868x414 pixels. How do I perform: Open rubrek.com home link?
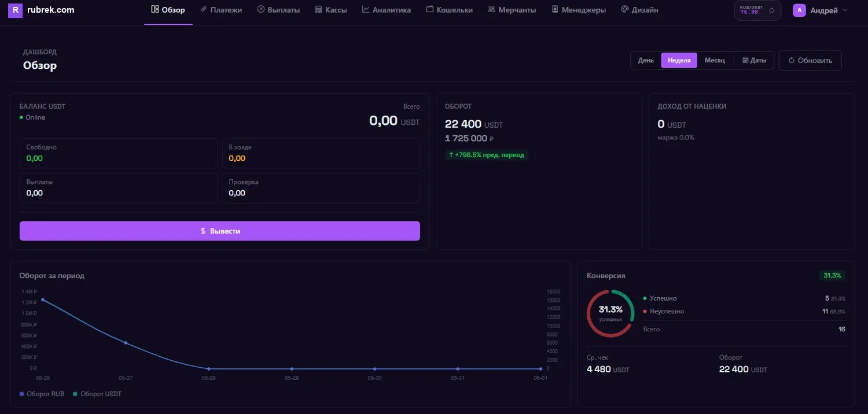(50, 10)
